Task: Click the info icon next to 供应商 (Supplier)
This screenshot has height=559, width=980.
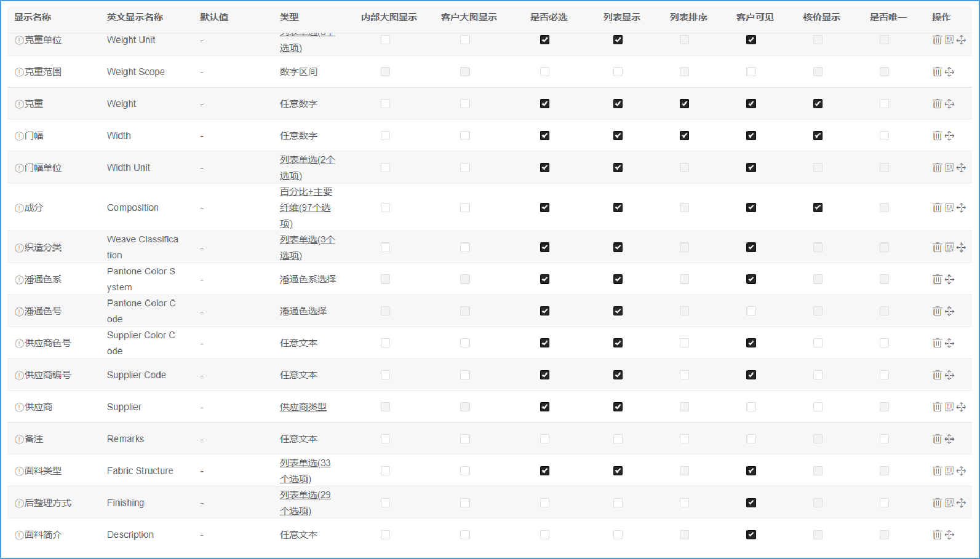Action: click(x=19, y=407)
